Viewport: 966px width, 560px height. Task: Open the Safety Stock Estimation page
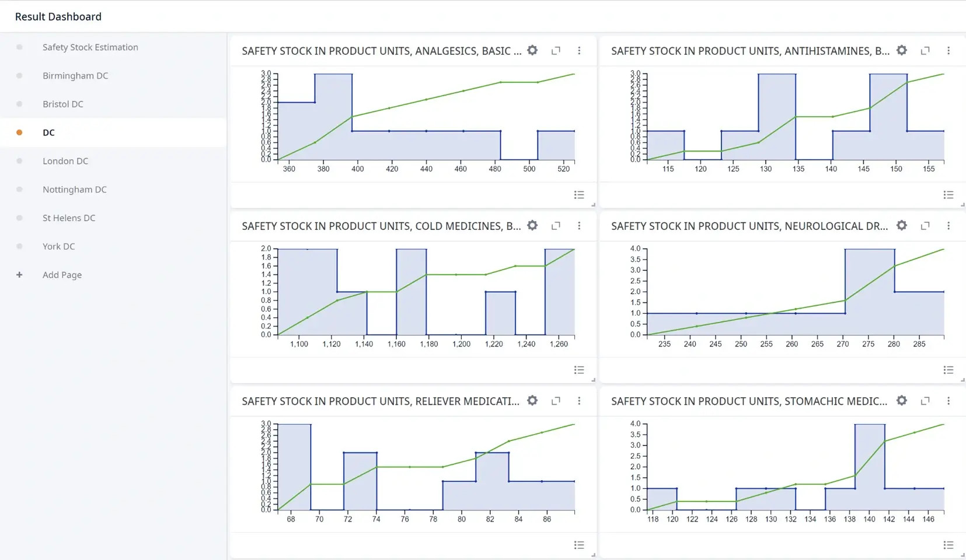point(90,47)
